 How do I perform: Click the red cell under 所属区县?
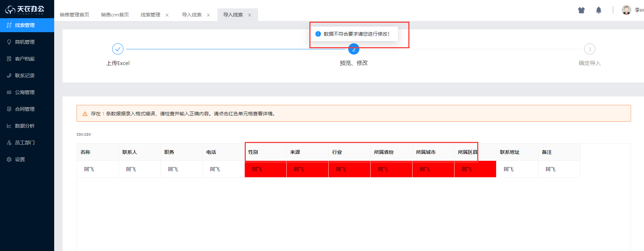click(x=475, y=169)
